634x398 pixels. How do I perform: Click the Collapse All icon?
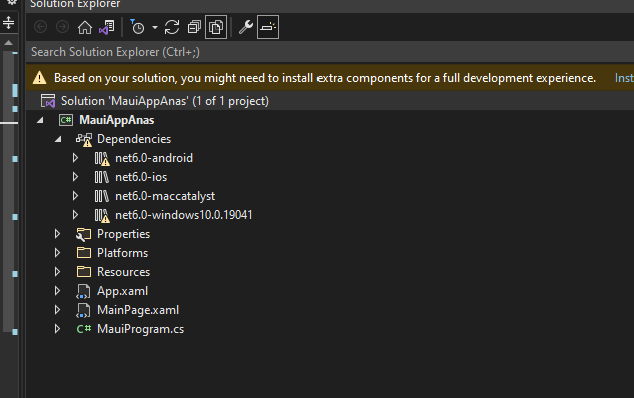(x=194, y=28)
